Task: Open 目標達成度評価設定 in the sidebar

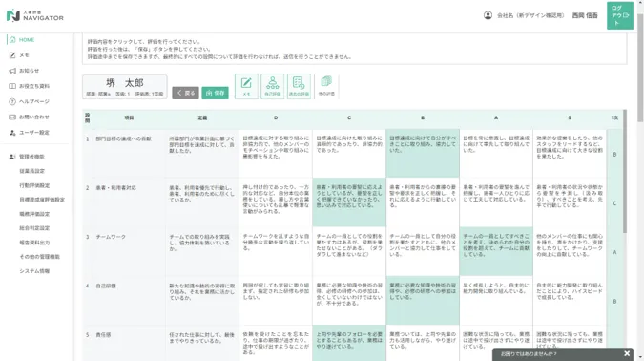Action: (x=42, y=200)
